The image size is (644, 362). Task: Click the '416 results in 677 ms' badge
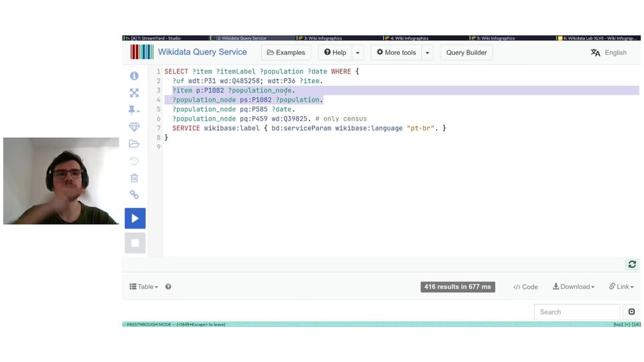point(458,287)
